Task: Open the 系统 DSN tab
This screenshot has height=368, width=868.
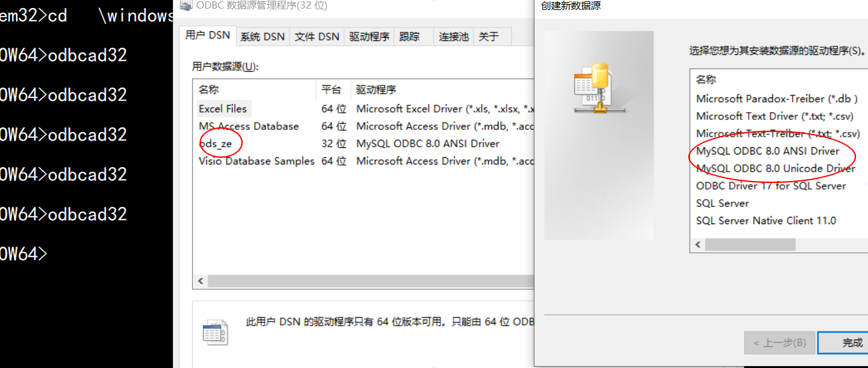Action: point(262,37)
